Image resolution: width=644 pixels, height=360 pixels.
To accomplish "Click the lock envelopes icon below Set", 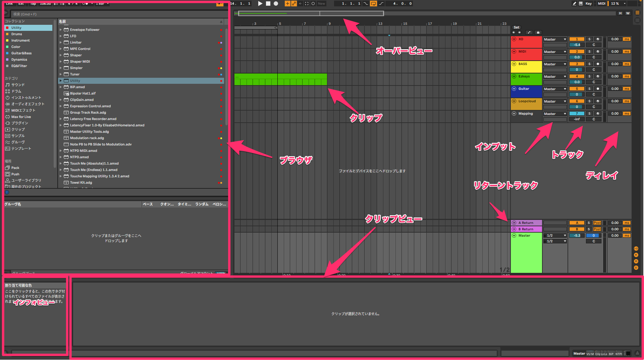I will (x=538, y=33).
